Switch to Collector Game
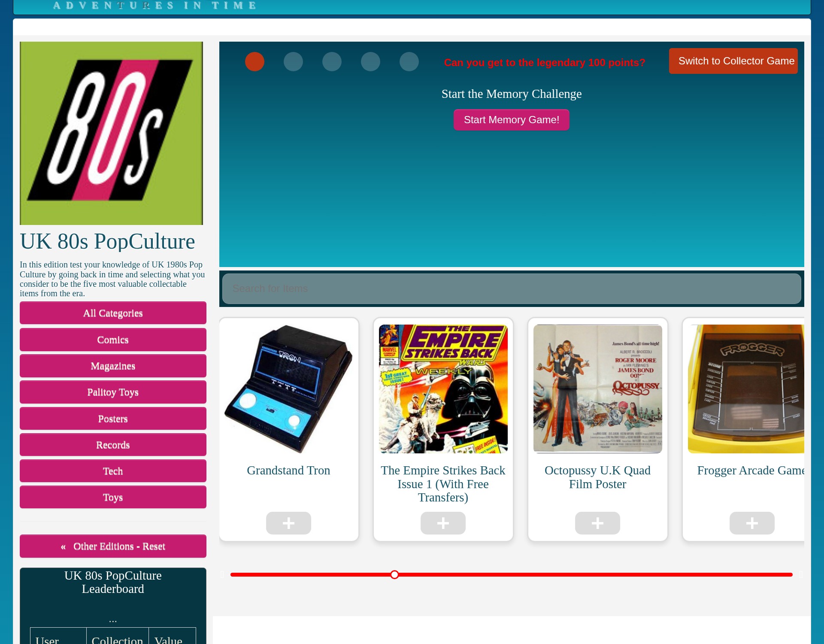The image size is (824, 644). point(733,61)
